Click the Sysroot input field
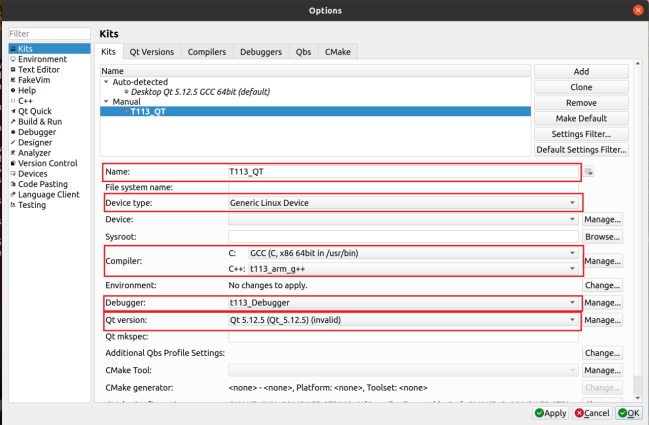The image size is (649, 425). click(403, 237)
